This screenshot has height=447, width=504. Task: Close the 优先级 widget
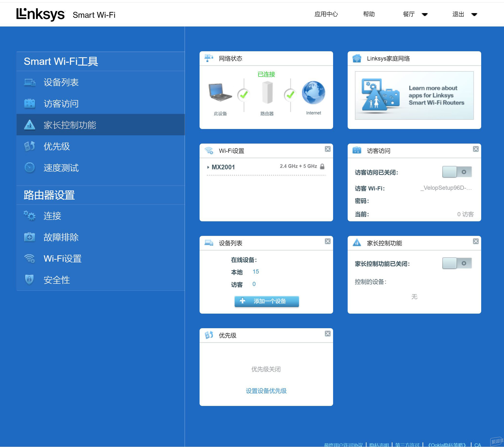[328, 334]
